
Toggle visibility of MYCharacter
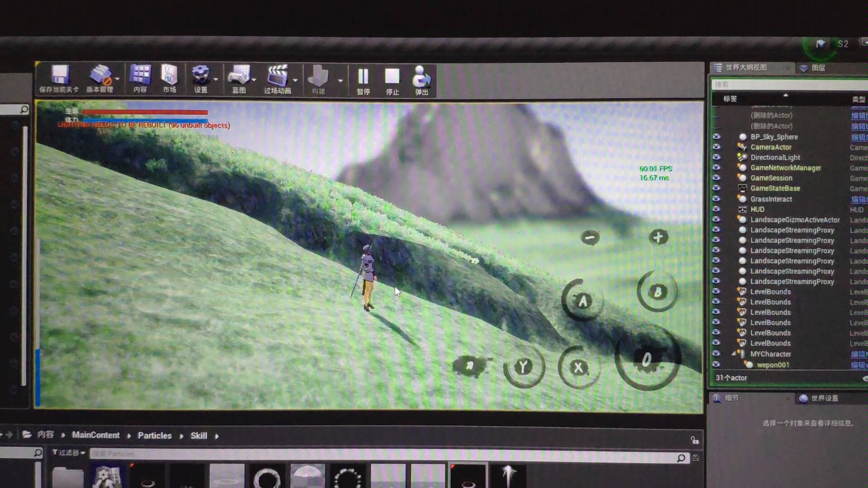[x=716, y=354]
